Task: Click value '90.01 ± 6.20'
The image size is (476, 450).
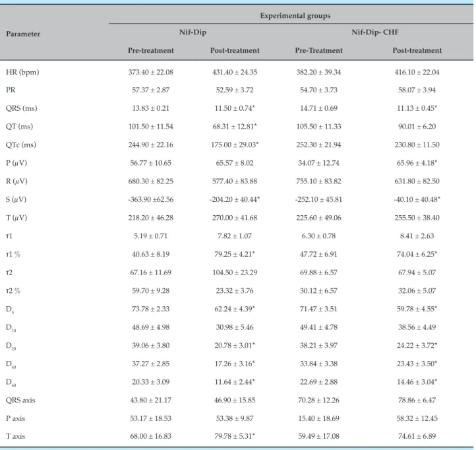Action: pos(417,127)
